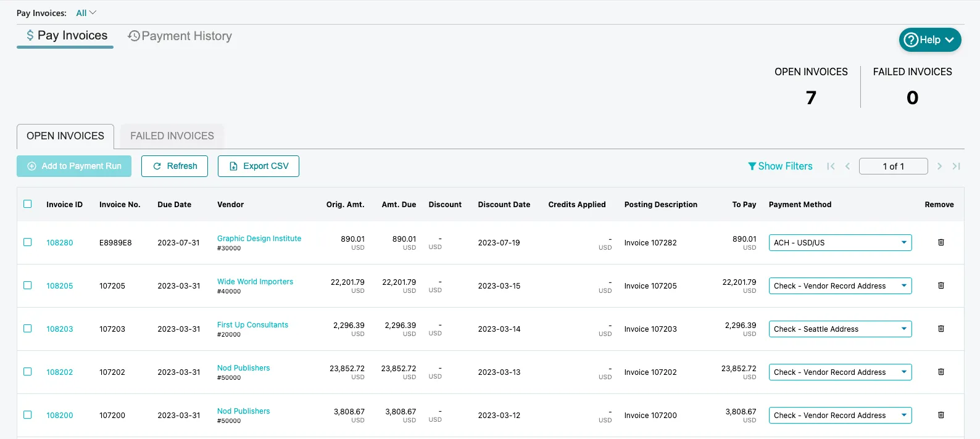The width and height of the screenshot is (980, 439).
Task: Go to first page arrow icon
Action: point(831,166)
